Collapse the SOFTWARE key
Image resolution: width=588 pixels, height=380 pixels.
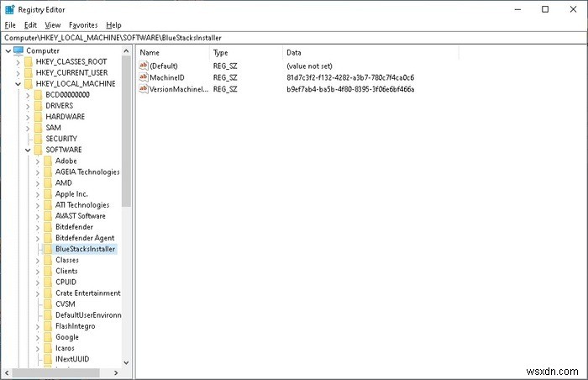pyautogui.click(x=28, y=150)
